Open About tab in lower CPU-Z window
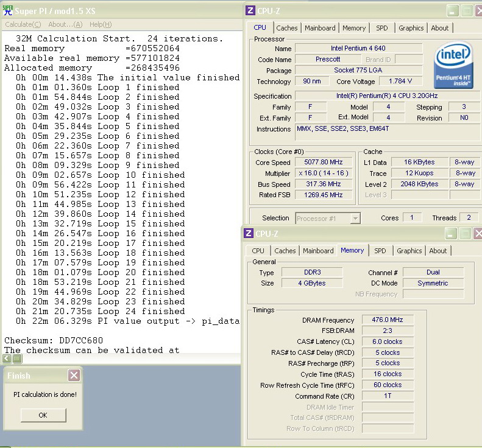482x448 pixels. 438,251
